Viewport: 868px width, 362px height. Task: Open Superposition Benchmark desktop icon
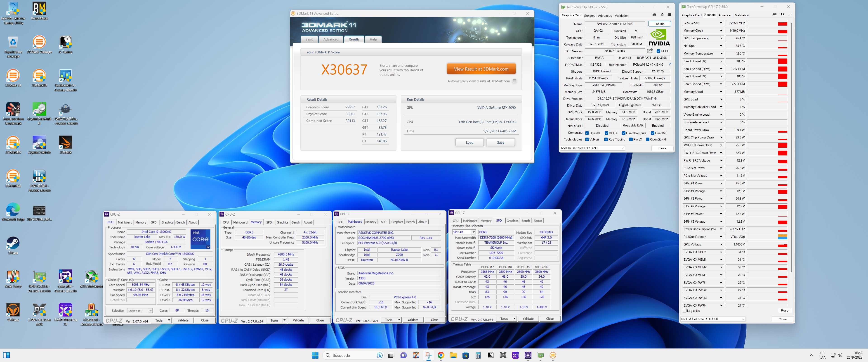click(13, 114)
